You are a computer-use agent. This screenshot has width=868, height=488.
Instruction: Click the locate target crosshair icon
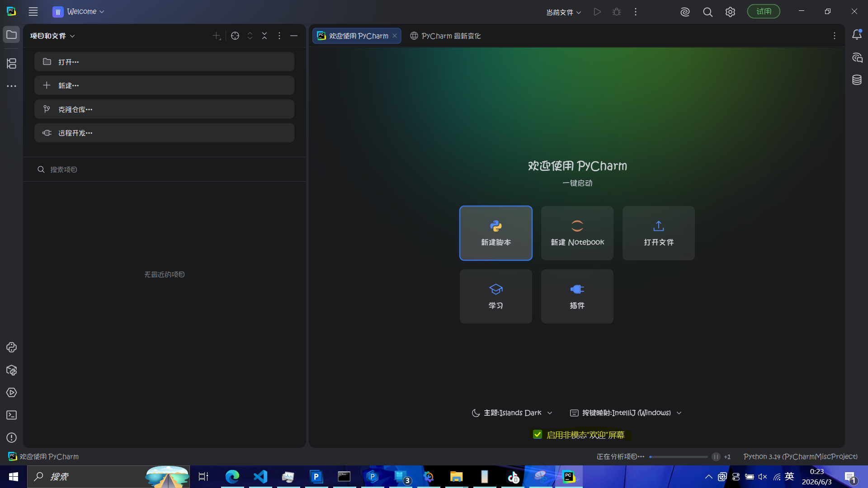(235, 36)
